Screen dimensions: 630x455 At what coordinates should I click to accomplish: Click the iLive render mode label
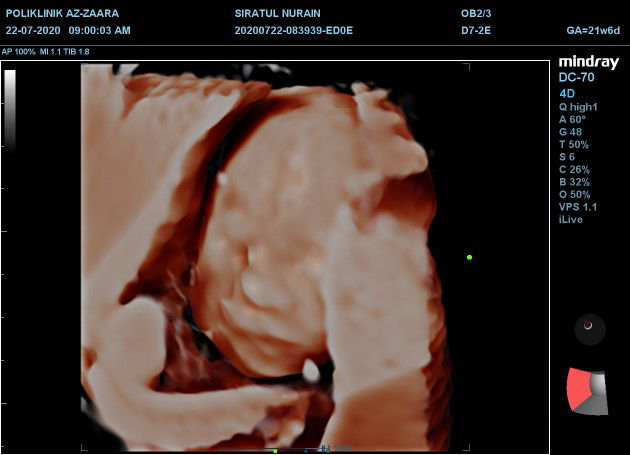571,219
